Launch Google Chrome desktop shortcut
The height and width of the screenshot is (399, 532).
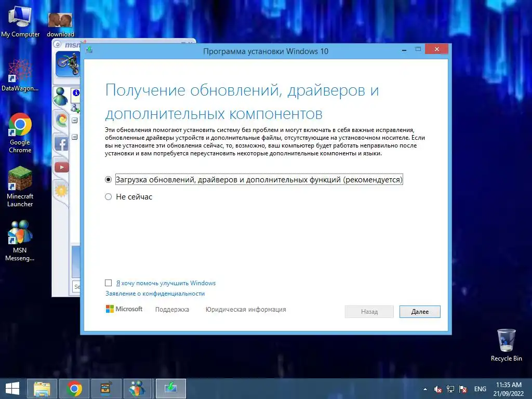20,133
